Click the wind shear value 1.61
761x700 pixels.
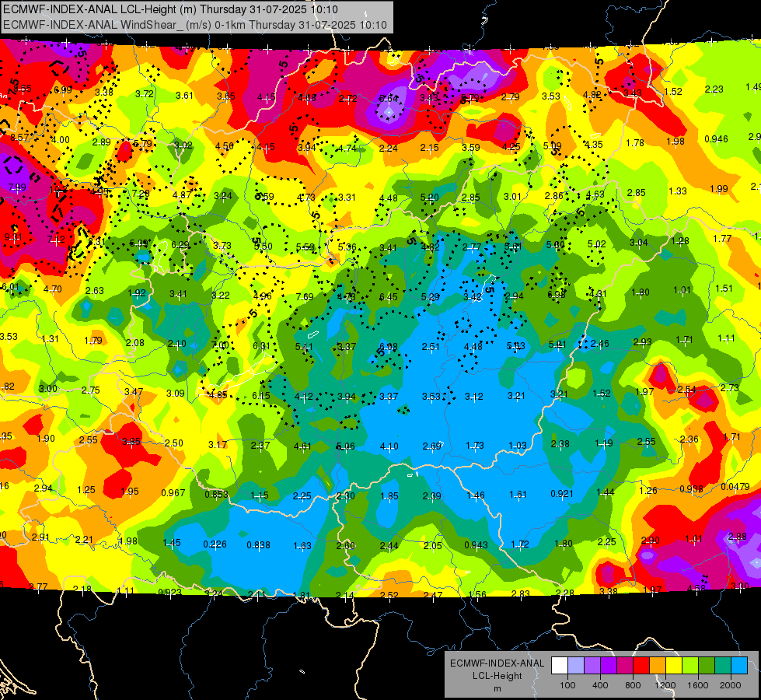[518, 495]
